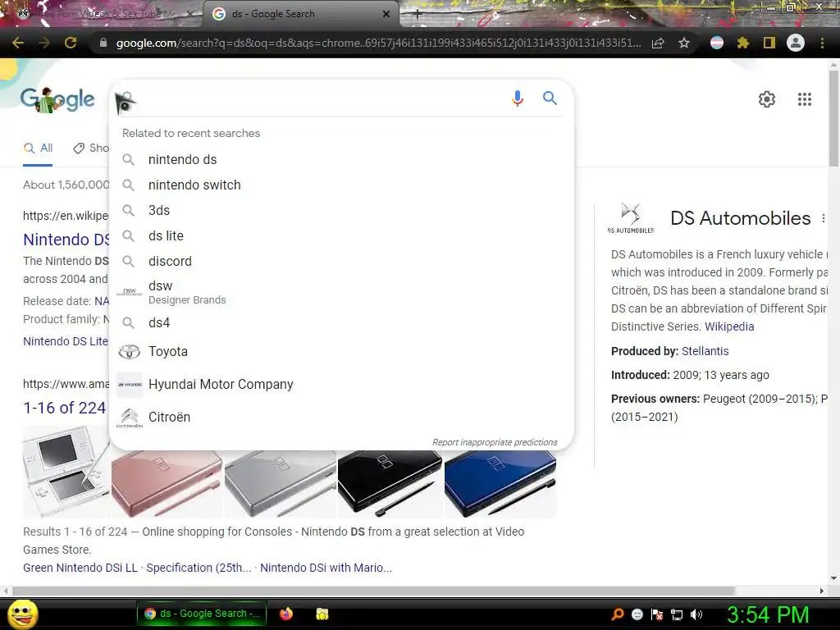
Task: Click the Google doodle logo
Action: click(x=57, y=99)
